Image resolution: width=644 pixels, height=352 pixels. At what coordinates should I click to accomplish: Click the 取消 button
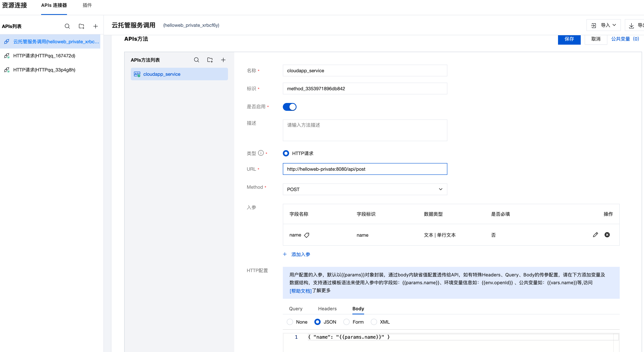click(x=596, y=39)
